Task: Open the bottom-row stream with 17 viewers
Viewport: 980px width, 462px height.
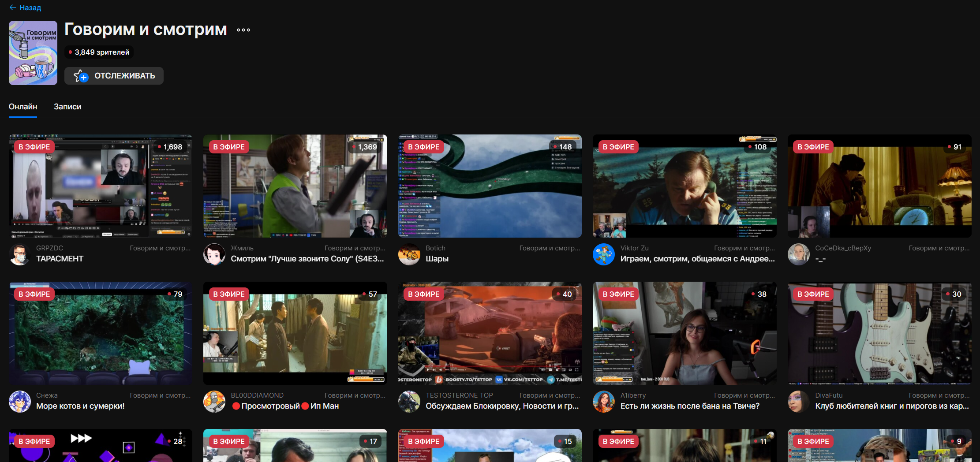Action: click(x=295, y=445)
